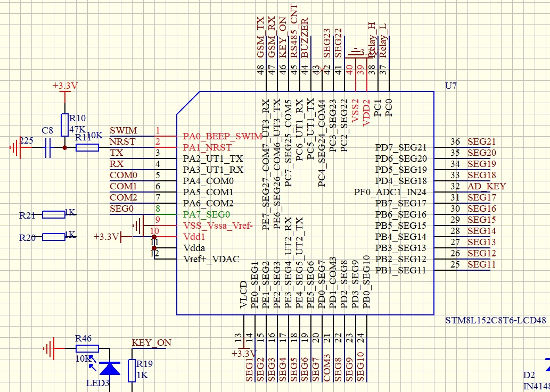
Task: Click the Relay_L net label
Action: (x=383, y=41)
